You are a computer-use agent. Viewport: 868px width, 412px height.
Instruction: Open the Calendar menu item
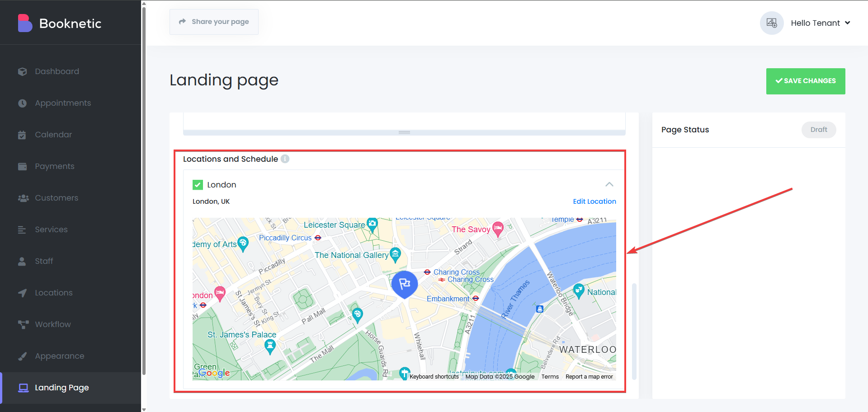71,135
